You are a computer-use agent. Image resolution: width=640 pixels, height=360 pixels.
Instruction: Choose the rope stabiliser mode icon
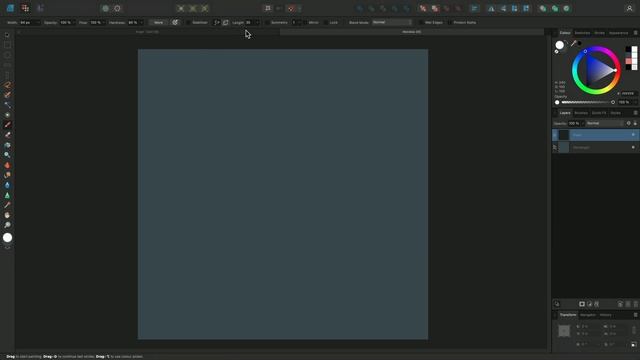point(217,22)
